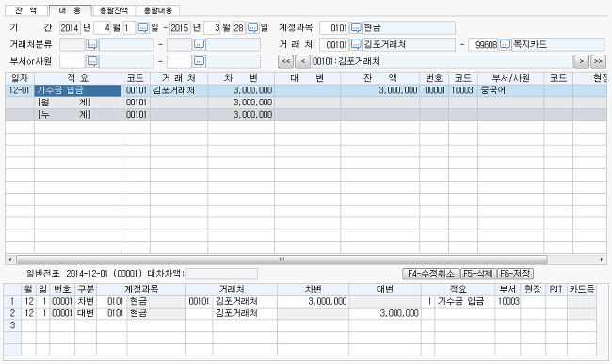
Task: Switch to 총괄내용 tab
Action: (158, 10)
